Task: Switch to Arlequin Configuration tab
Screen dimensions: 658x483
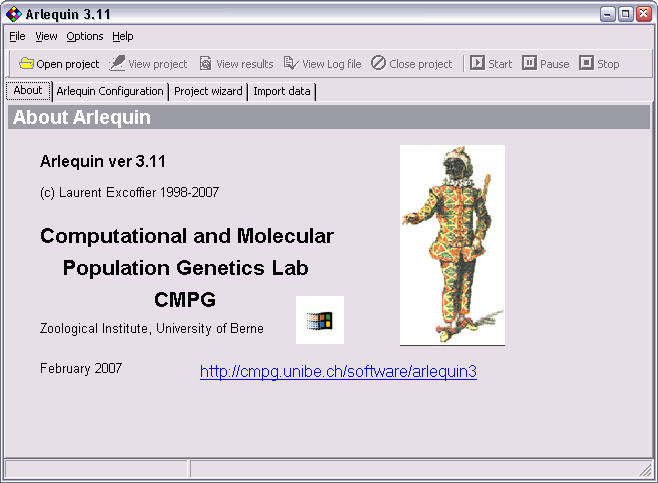Action: pos(110,91)
